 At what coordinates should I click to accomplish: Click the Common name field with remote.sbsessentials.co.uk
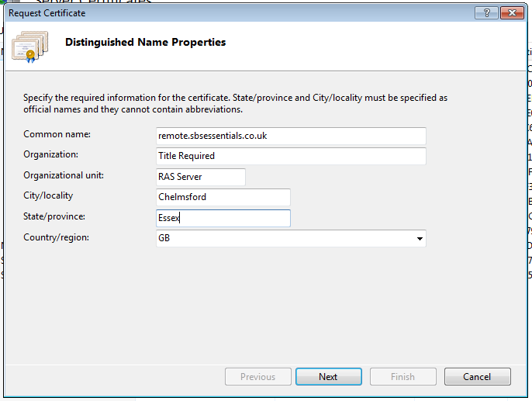coord(291,136)
